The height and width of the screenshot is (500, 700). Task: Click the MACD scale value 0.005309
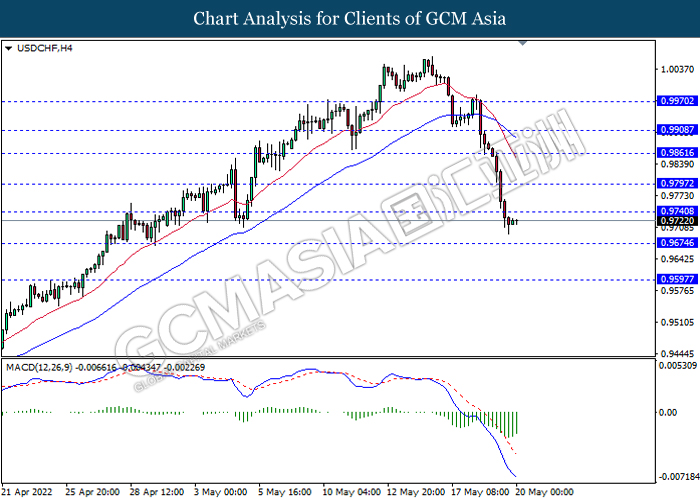pos(678,366)
